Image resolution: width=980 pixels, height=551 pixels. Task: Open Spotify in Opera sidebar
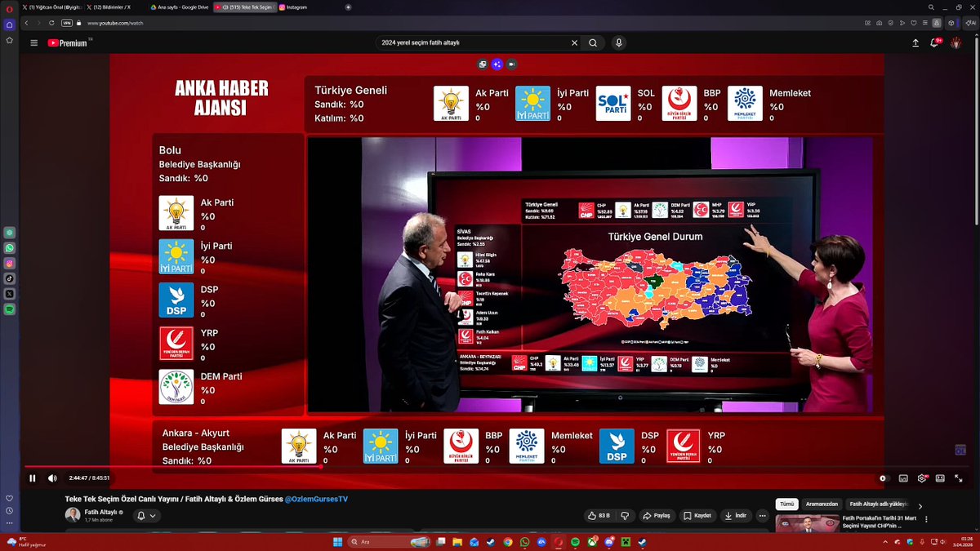point(10,309)
